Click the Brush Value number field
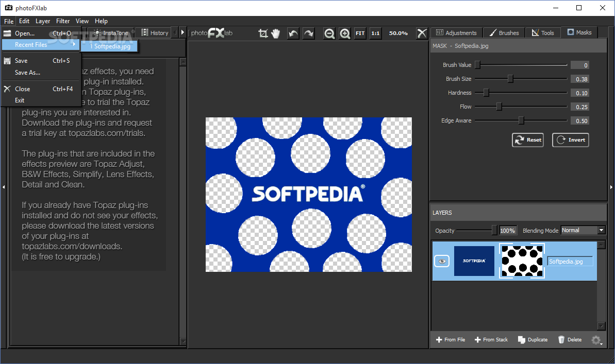615x364 pixels. 580,65
